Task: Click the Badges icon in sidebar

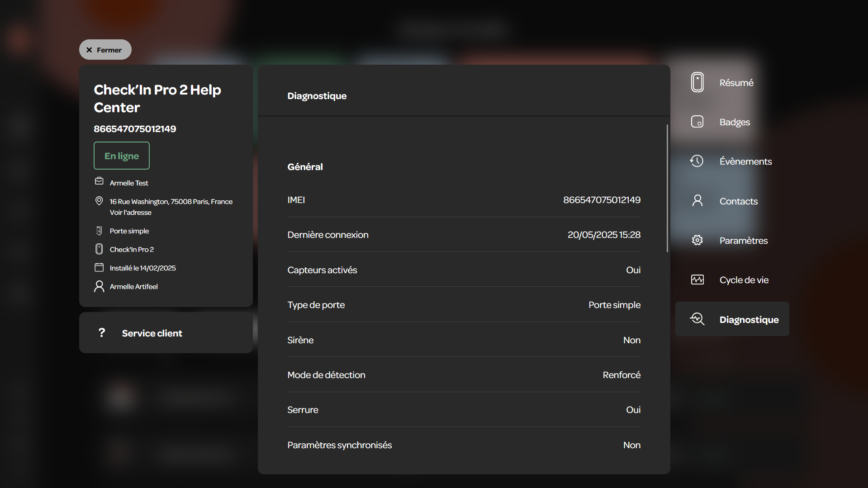Action: (x=697, y=122)
